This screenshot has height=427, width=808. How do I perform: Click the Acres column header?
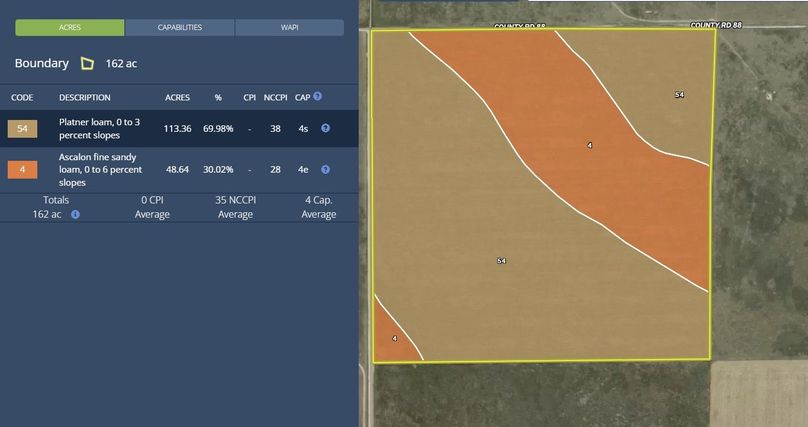point(177,98)
